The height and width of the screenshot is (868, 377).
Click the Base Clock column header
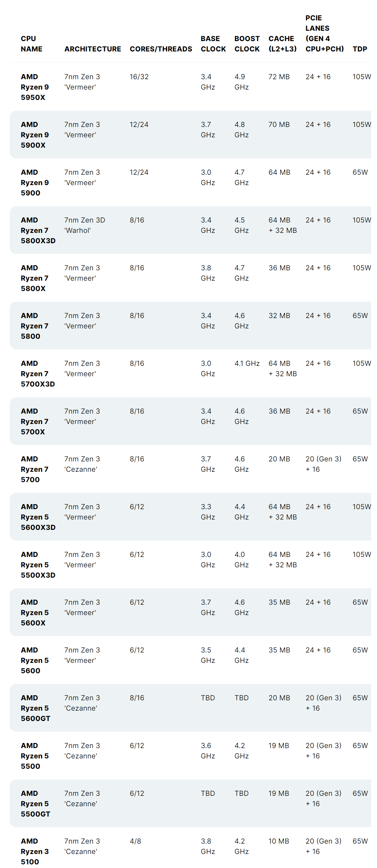click(x=213, y=44)
